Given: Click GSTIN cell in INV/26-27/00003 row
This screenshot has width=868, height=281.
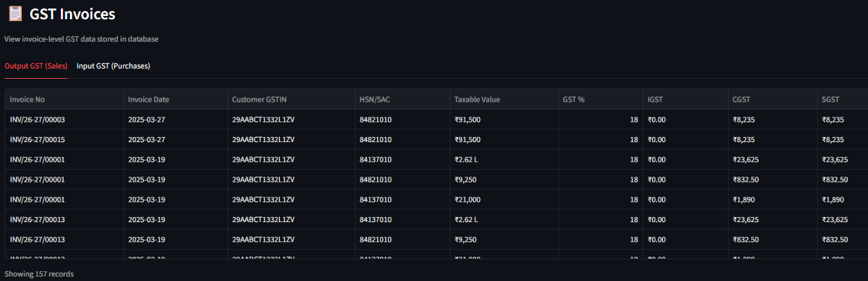Looking at the screenshot, I should click(x=291, y=120).
